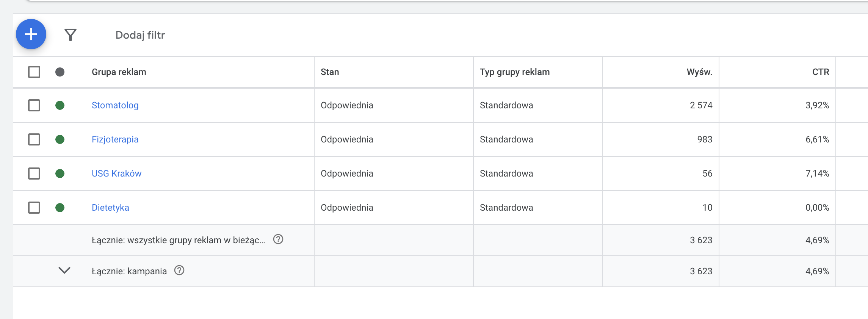Click the gray status dot in header

pos(60,72)
